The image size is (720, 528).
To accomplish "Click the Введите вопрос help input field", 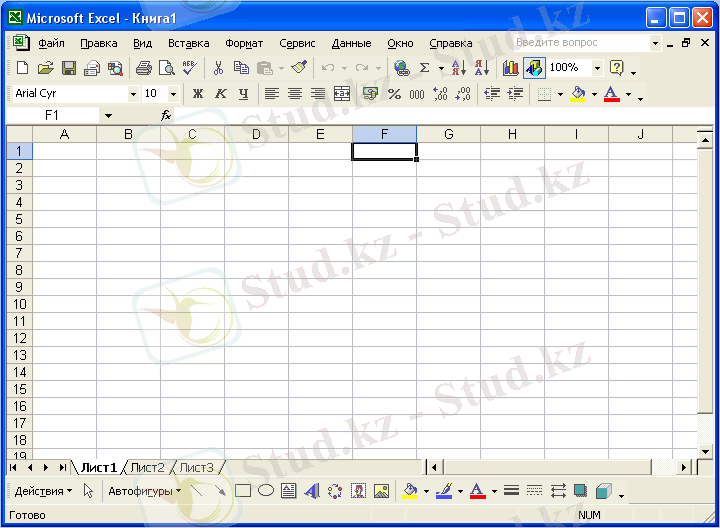I will [580, 43].
